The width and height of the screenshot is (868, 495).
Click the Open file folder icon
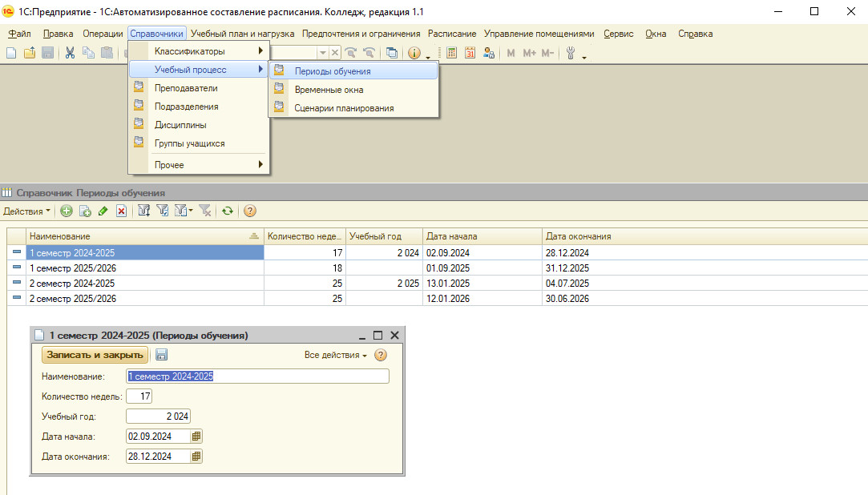point(30,53)
